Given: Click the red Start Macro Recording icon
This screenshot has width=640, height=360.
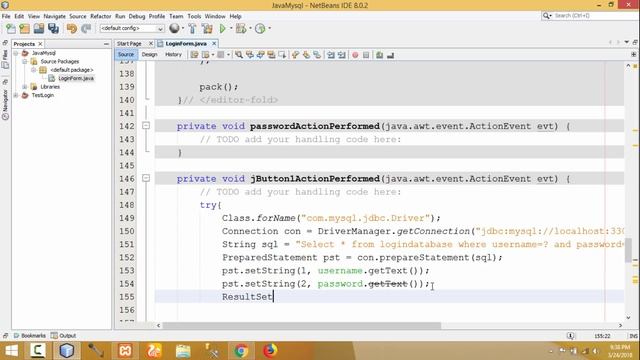Looking at the screenshot, I should coord(355,55).
